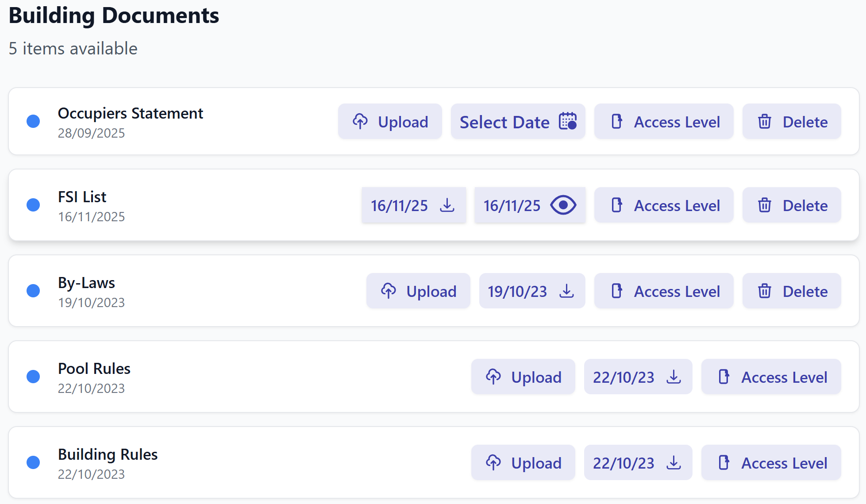
Task: Toggle blue status dot for By-Laws
Action: tap(33, 291)
